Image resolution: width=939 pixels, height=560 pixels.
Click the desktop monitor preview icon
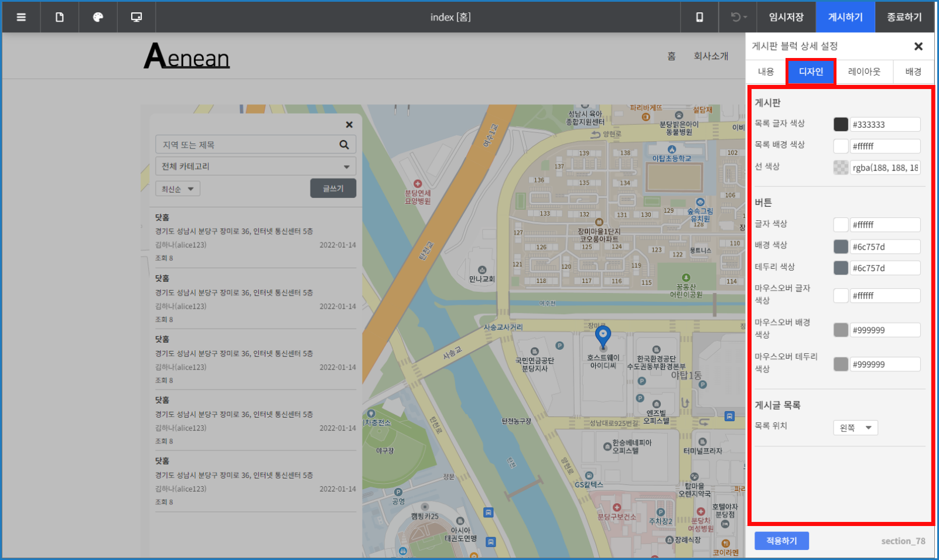click(x=136, y=17)
